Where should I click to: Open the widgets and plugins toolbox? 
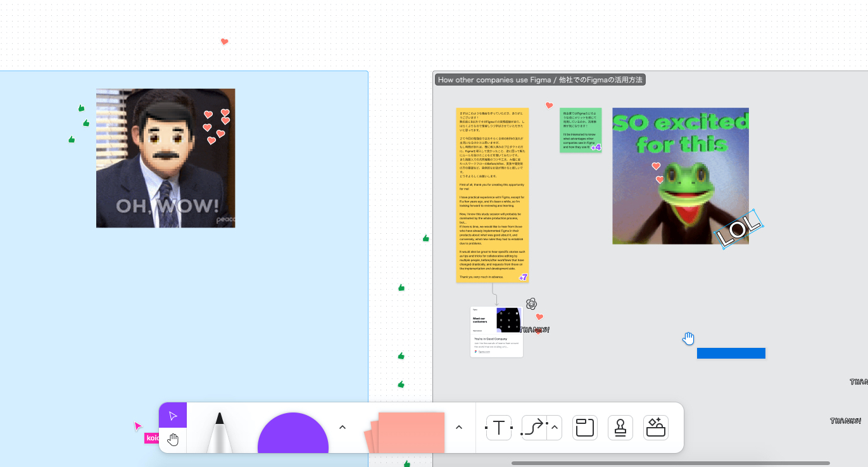(x=656, y=428)
